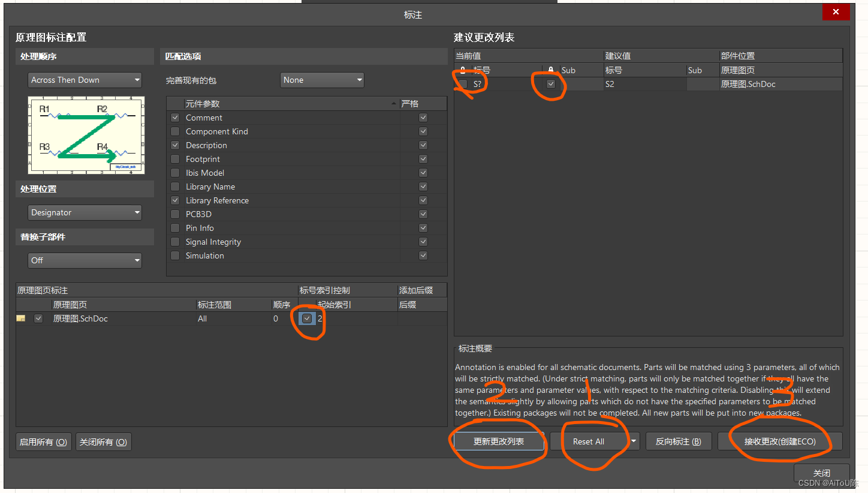Click the sort arrow in 元件参数 header
The image size is (868, 493).
click(394, 104)
